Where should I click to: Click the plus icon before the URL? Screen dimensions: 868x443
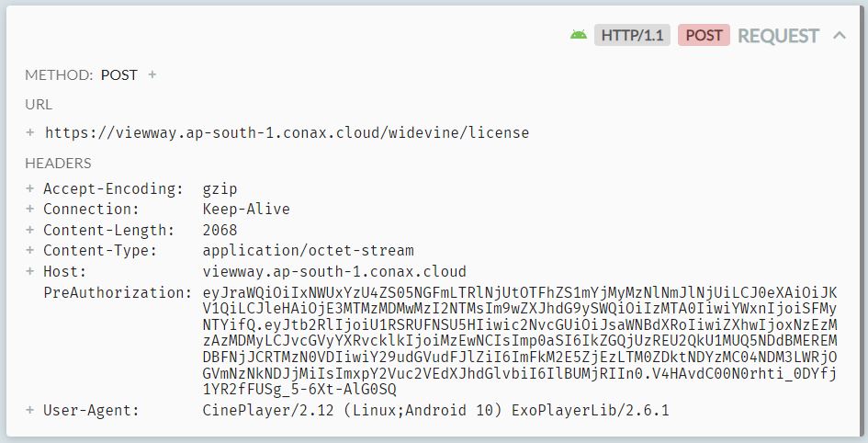coord(30,132)
